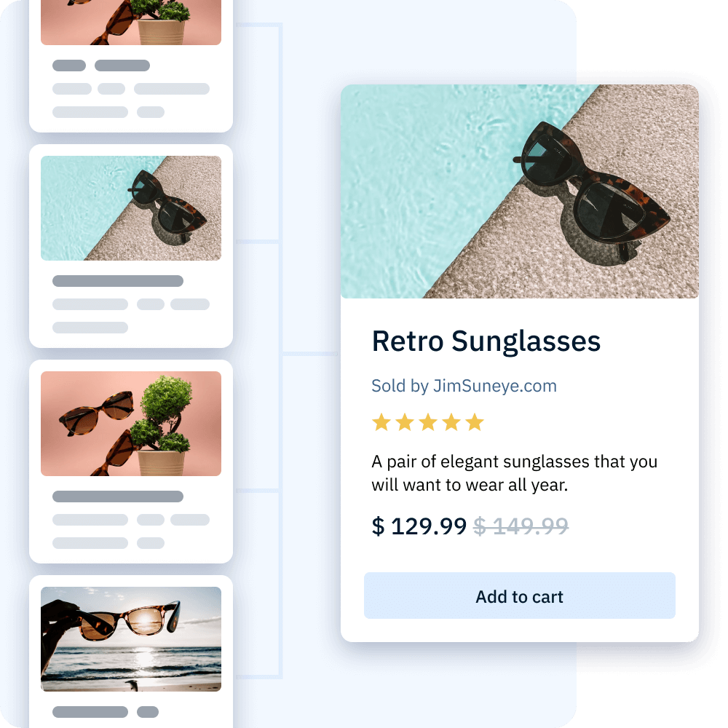Image resolution: width=728 pixels, height=728 pixels.
Task: Click the Add to cart button
Action: pos(519,596)
